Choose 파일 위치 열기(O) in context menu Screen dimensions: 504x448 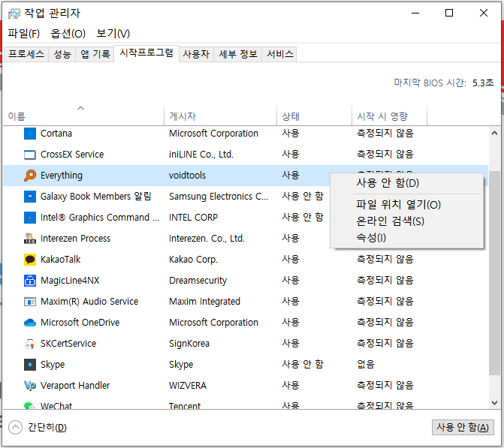[x=406, y=204]
